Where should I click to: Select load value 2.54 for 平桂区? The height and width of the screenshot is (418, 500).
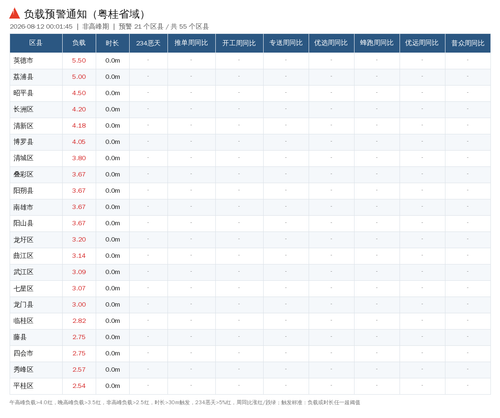tap(79, 386)
